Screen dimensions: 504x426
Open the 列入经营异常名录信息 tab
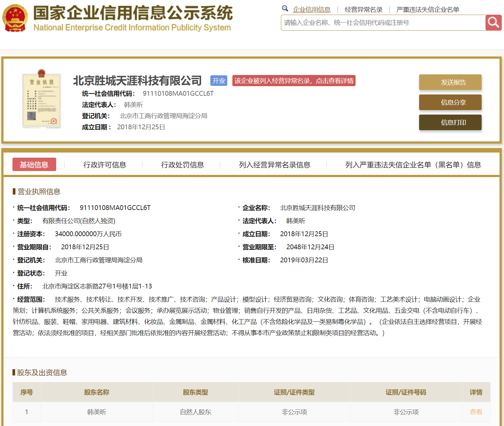(275, 165)
